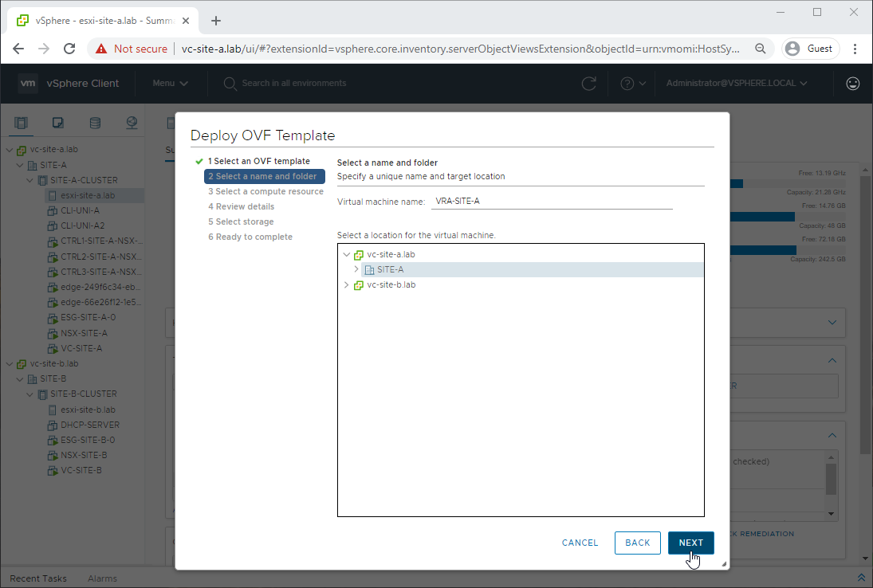The height and width of the screenshot is (588, 873).
Task: Click the SITE-A datacenter icon in location tree
Action: (x=369, y=270)
